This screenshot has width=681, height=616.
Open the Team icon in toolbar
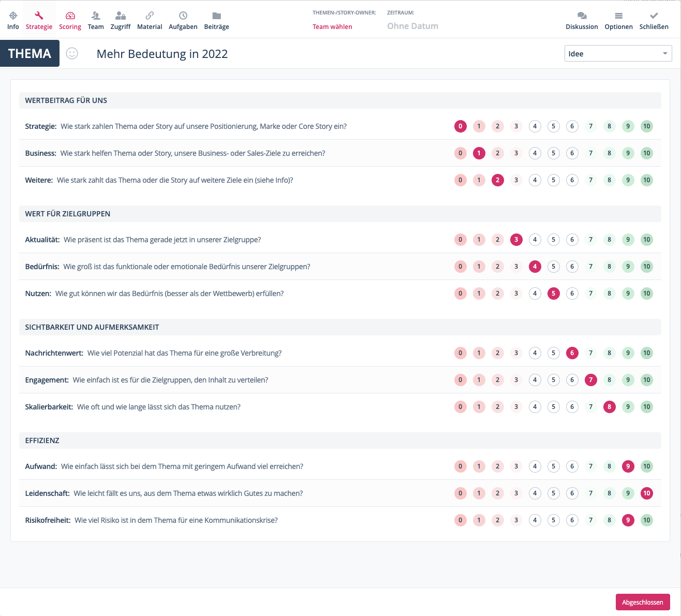[x=96, y=16]
